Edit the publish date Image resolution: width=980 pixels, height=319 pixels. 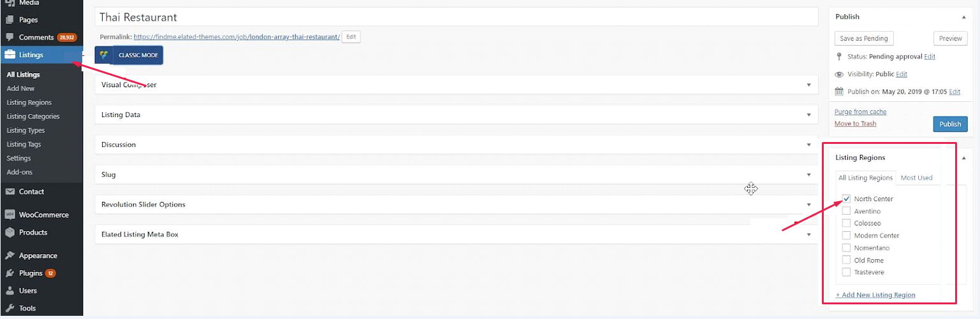[x=954, y=92]
